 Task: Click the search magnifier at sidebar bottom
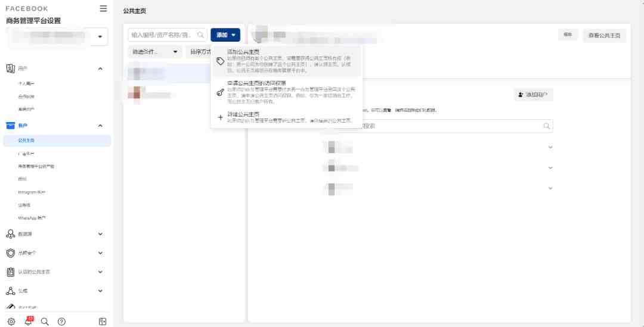point(45,322)
